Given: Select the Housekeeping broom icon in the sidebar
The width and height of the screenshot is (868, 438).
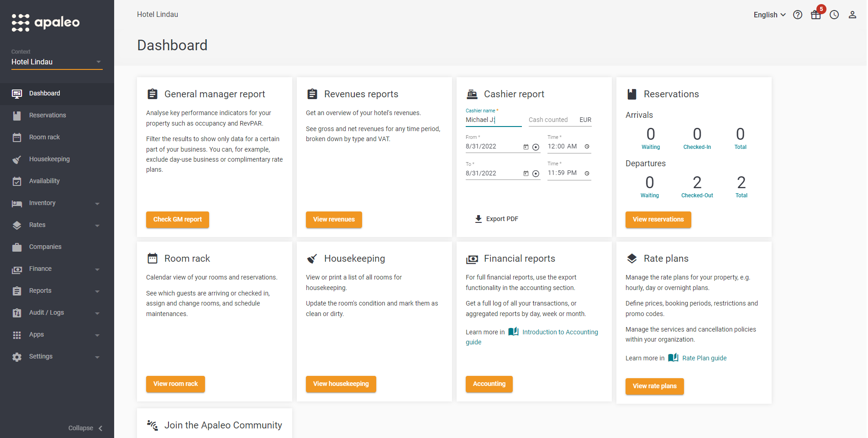Looking at the screenshot, I should pos(17,159).
